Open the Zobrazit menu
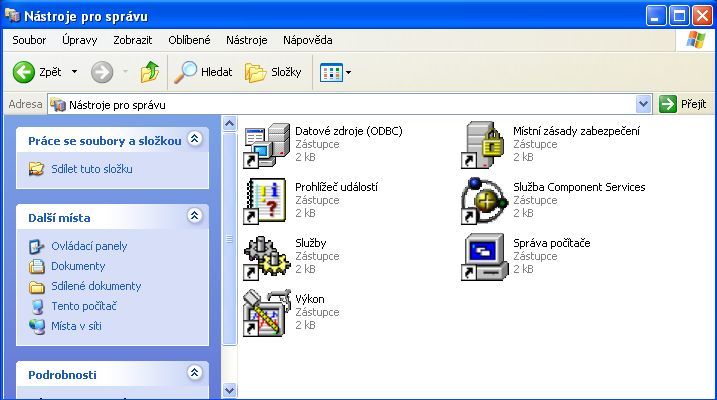 pyautogui.click(x=133, y=40)
